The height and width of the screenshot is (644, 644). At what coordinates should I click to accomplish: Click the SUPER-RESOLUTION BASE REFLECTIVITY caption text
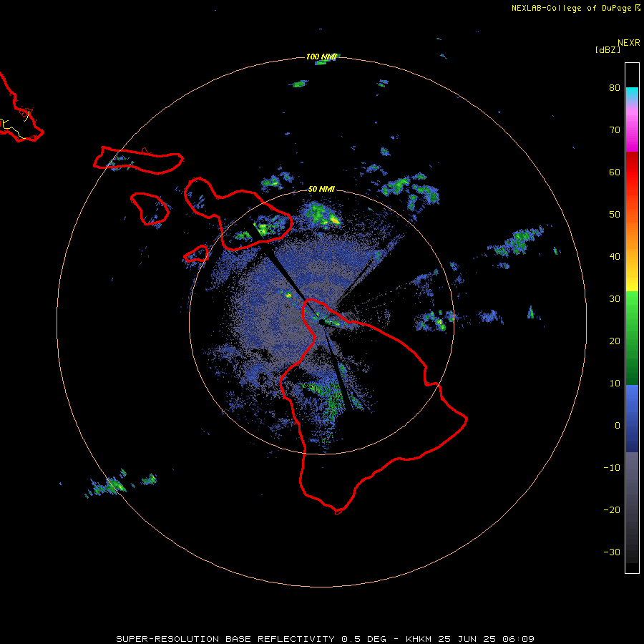(x=225, y=639)
